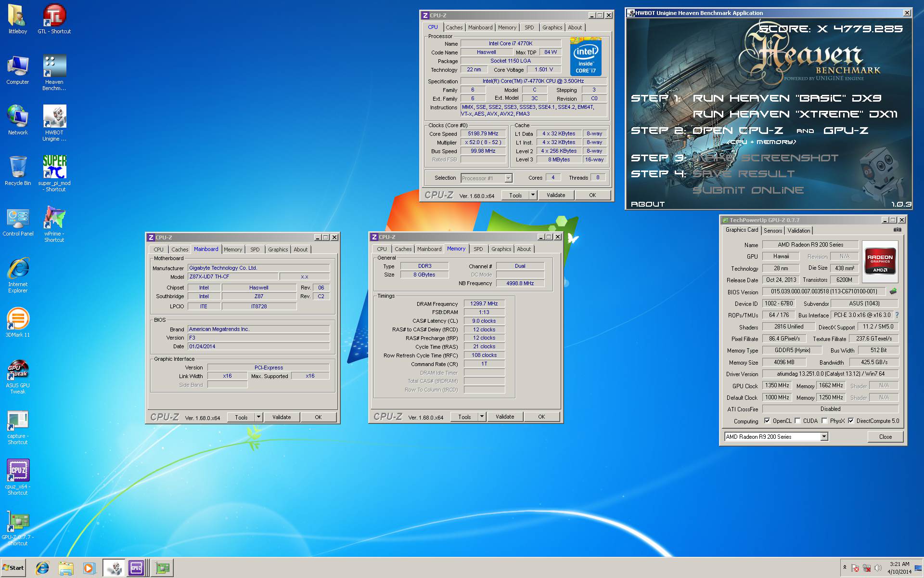
Task: Open the GPU selection dropdown in GPU-Z
Action: [824, 436]
